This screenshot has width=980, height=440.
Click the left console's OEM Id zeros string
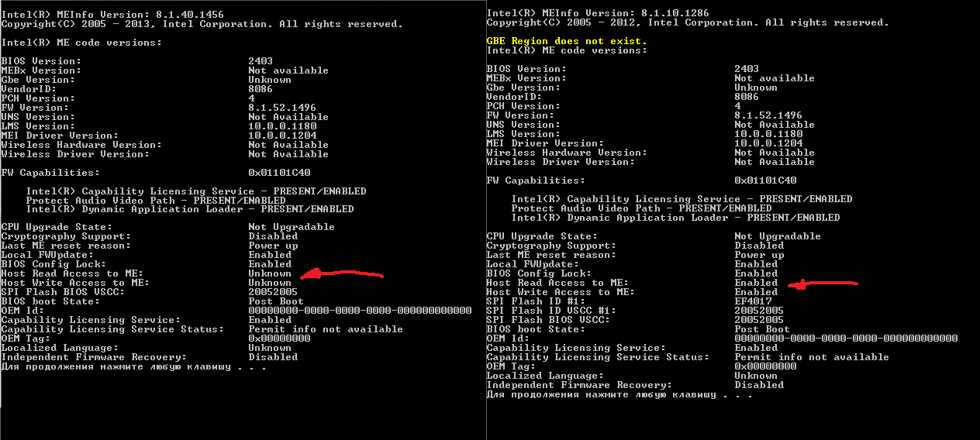point(360,311)
